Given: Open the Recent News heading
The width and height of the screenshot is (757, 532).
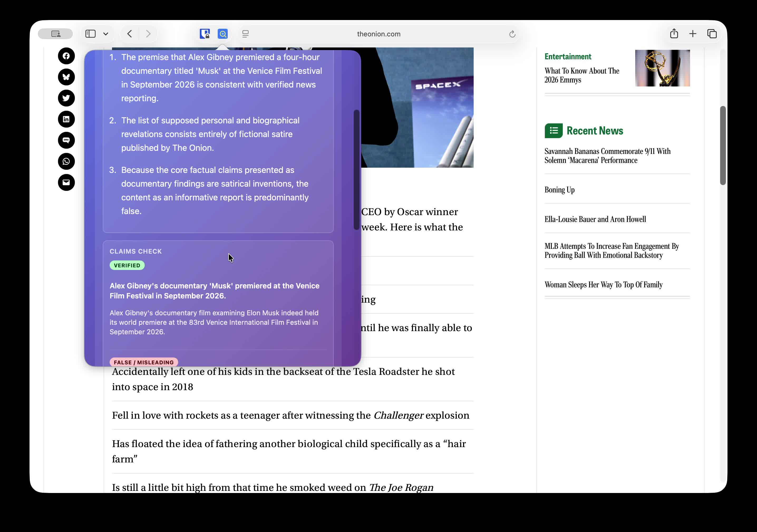Looking at the screenshot, I should pyautogui.click(x=595, y=130).
